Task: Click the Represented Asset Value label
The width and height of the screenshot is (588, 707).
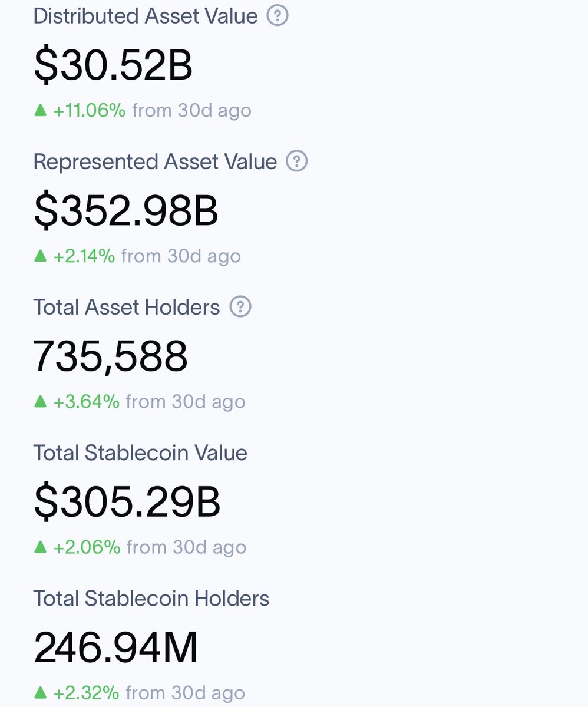Action: pyautogui.click(x=155, y=161)
